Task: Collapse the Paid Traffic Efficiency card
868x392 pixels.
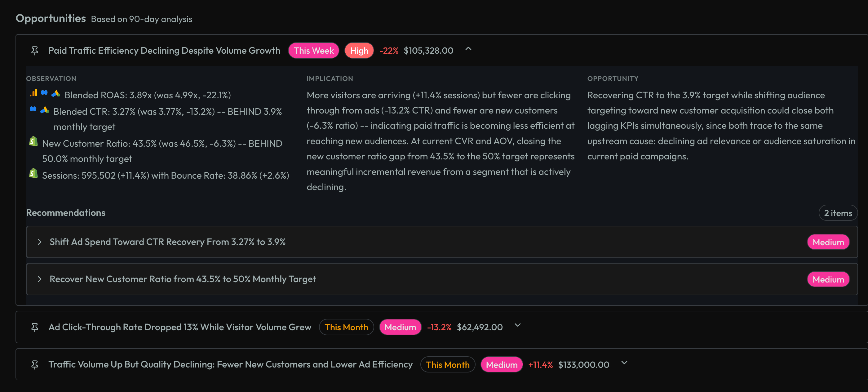Action: tap(468, 49)
